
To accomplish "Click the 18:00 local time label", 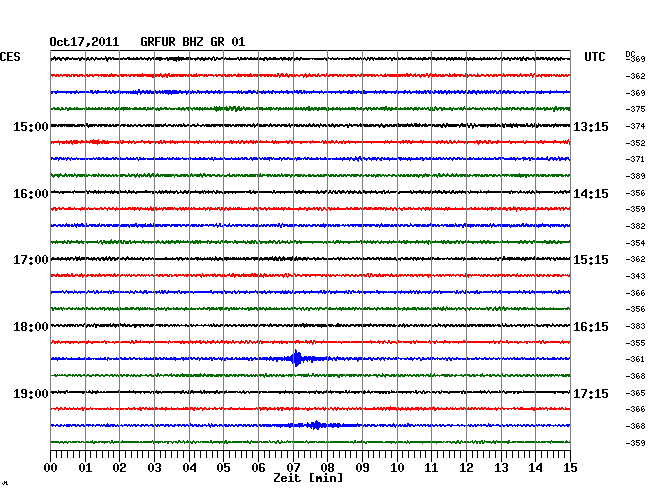I will click(x=31, y=327).
